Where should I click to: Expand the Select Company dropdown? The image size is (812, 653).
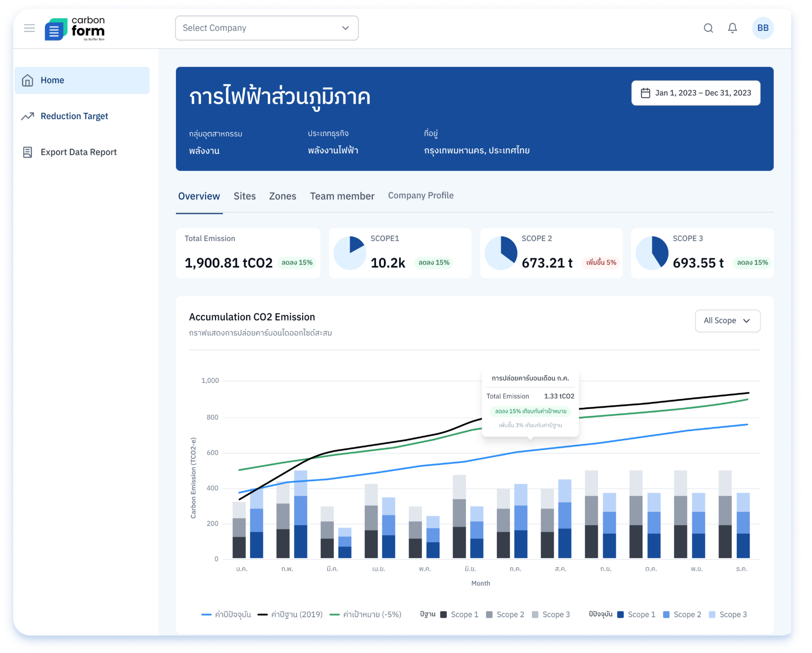point(267,28)
